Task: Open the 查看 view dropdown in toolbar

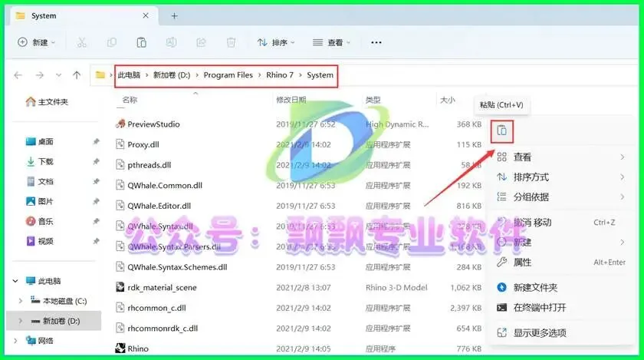Action: (331, 42)
